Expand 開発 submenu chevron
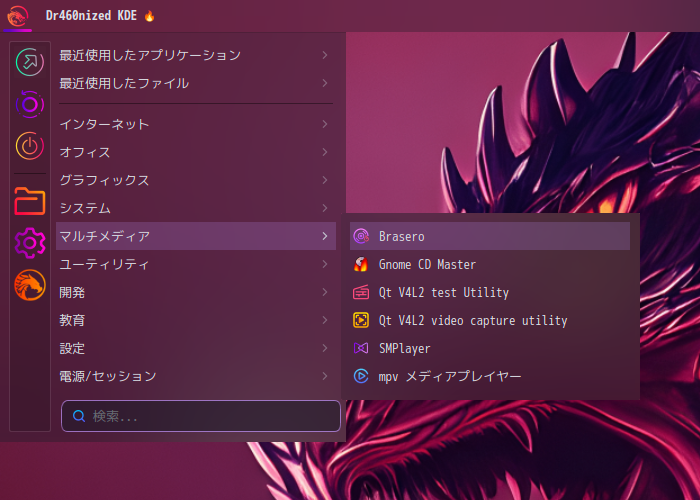The image size is (700, 500). click(x=325, y=292)
